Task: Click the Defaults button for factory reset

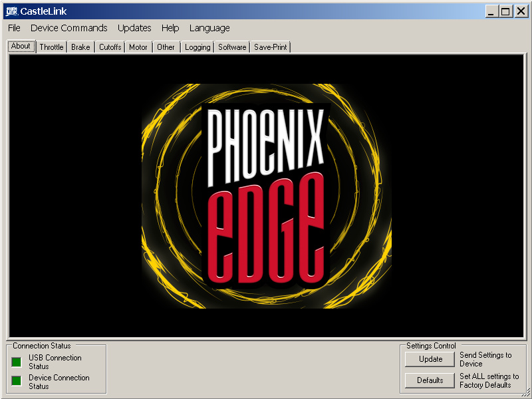Action: 430,380
